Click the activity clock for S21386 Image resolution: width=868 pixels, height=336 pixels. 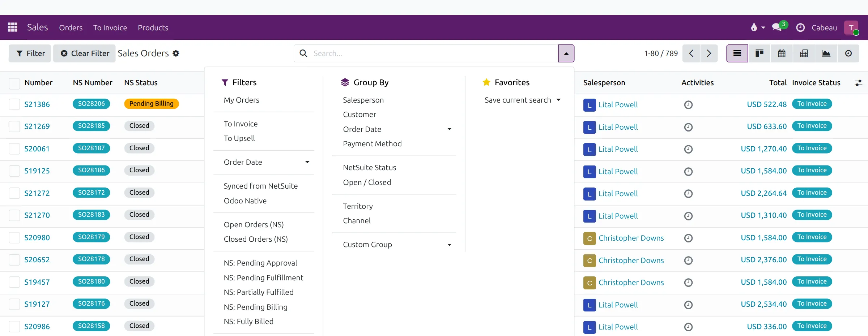click(688, 105)
